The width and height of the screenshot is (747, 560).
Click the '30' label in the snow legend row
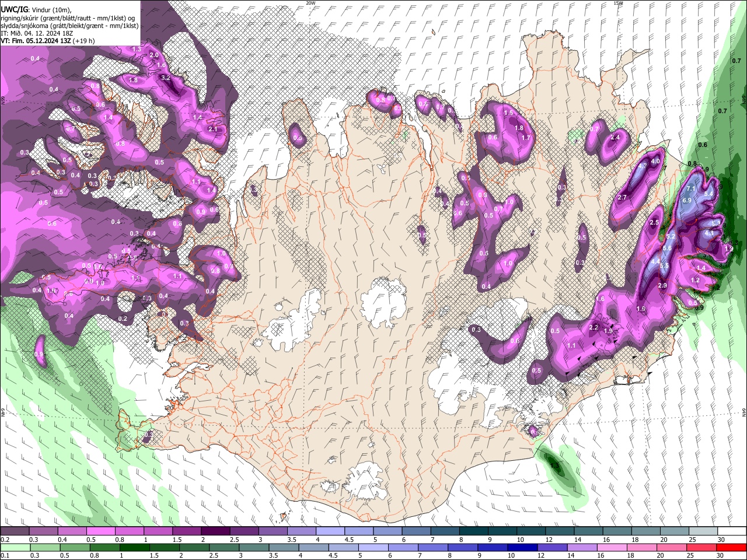coord(721,540)
